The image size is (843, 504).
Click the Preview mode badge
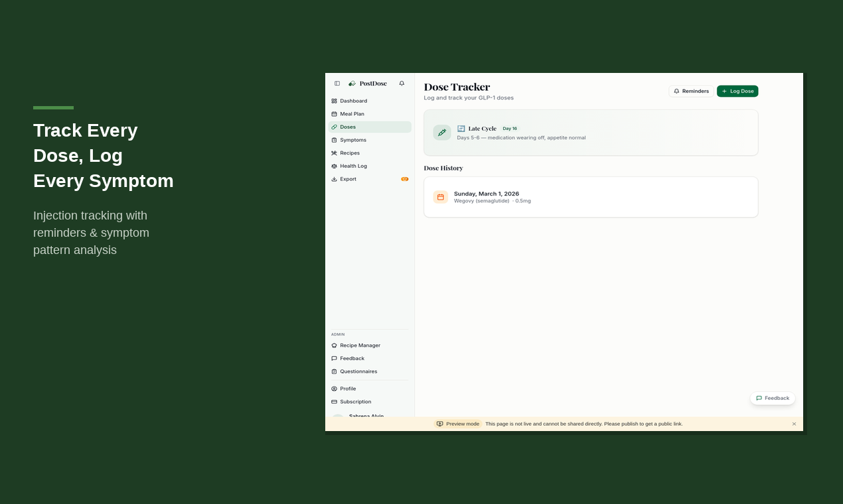458,424
